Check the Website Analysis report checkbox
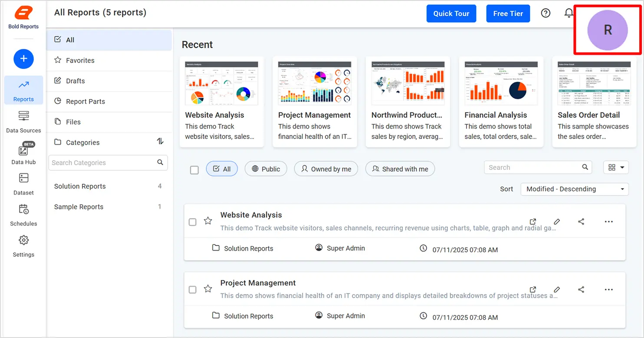This screenshot has width=644, height=338. tap(193, 222)
